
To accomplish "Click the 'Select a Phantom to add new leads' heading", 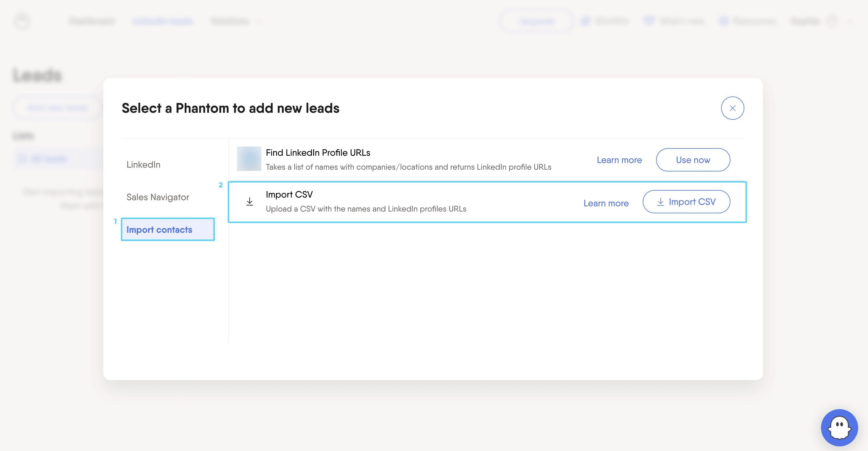I will tap(230, 108).
